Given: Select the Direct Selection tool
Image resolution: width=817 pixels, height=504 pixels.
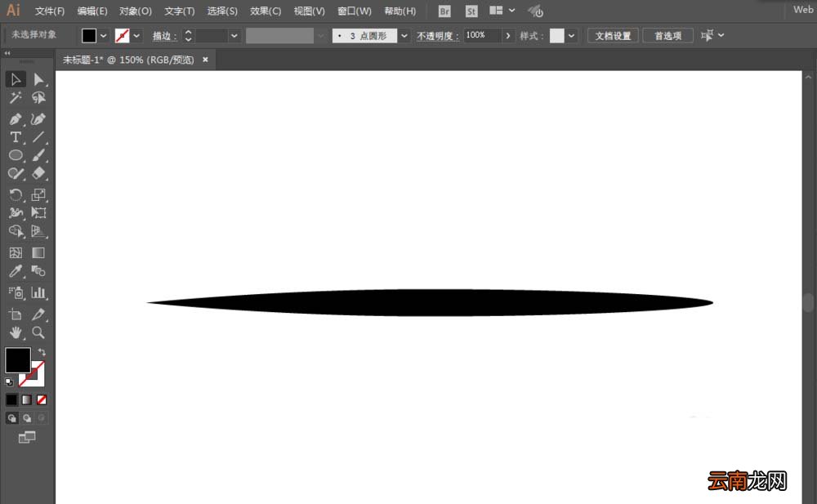Looking at the screenshot, I should coord(38,79).
